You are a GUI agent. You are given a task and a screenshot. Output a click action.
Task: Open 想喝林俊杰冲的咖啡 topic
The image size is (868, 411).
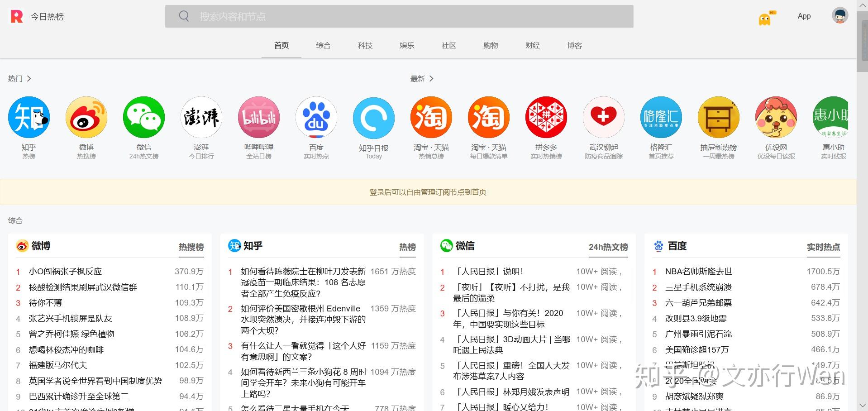point(66,350)
